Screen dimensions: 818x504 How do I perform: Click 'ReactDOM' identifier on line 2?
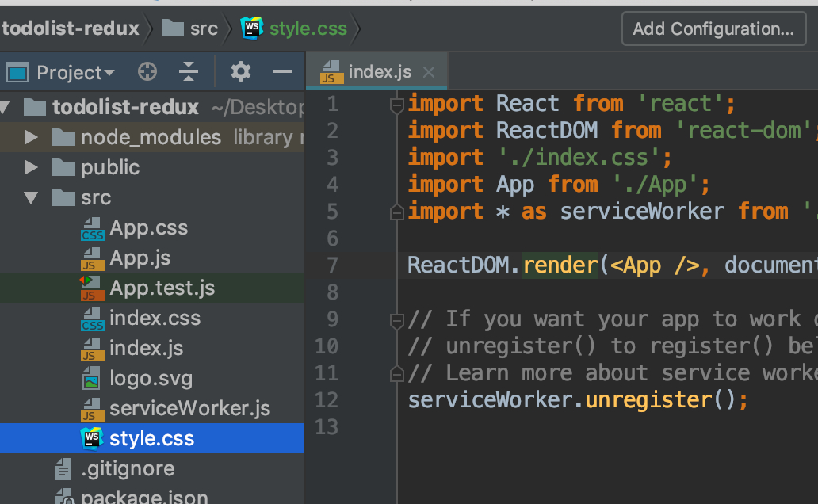547,131
